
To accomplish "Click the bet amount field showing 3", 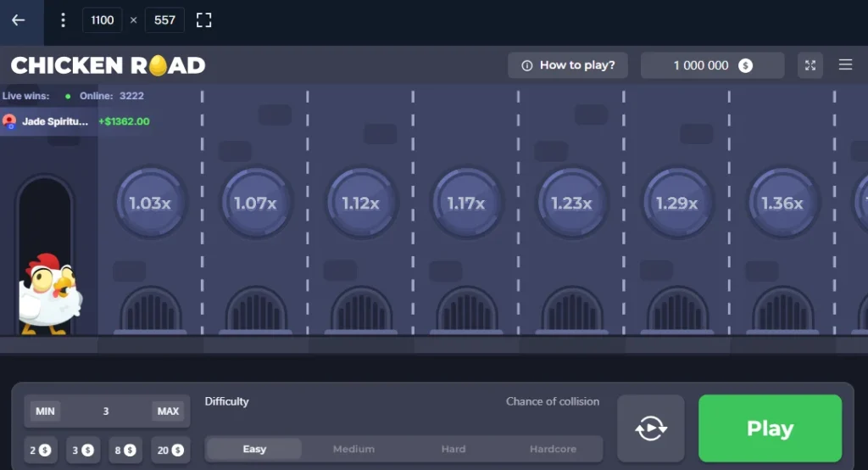I will [x=106, y=411].
